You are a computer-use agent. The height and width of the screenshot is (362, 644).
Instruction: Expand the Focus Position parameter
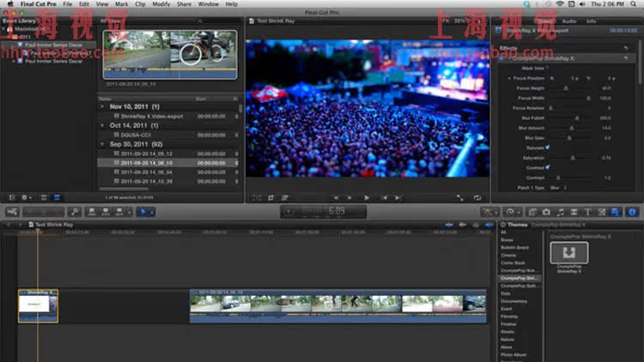coord(509,78)
